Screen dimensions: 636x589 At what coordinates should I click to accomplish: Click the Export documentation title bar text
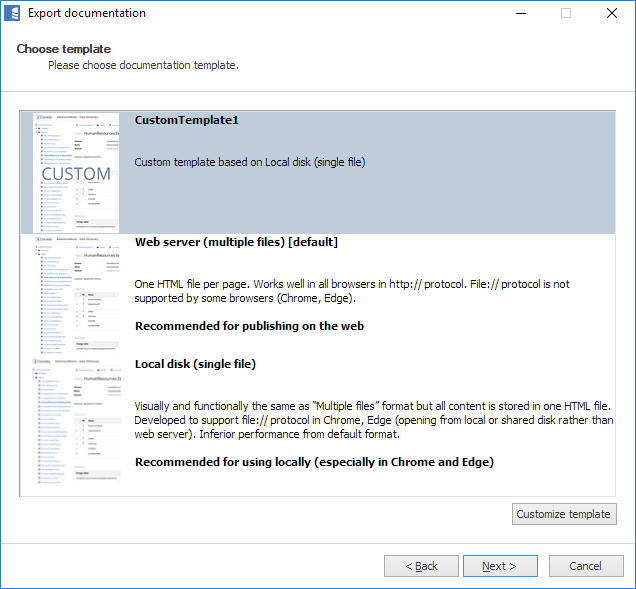click(x=86, y=14)
